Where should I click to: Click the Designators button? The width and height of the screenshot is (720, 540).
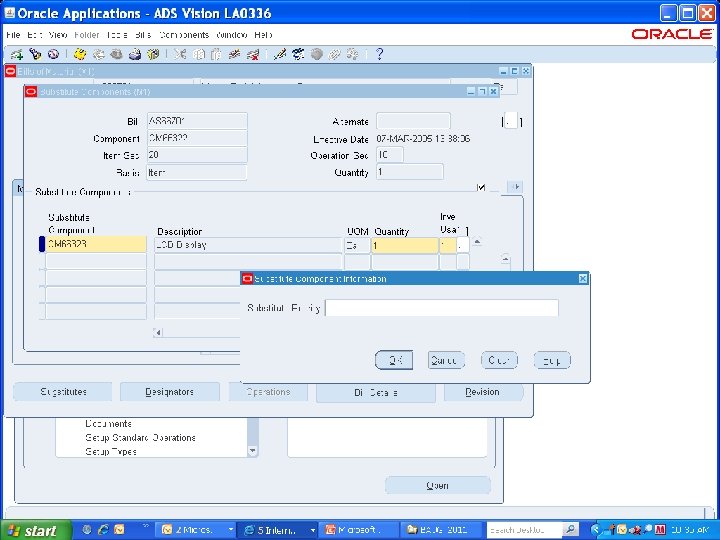pos(169,392)
